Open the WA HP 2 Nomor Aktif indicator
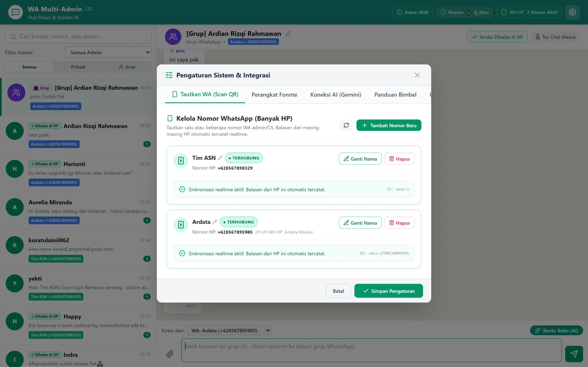Viewport: 588px width, 367px height. [x=529, y=12]
